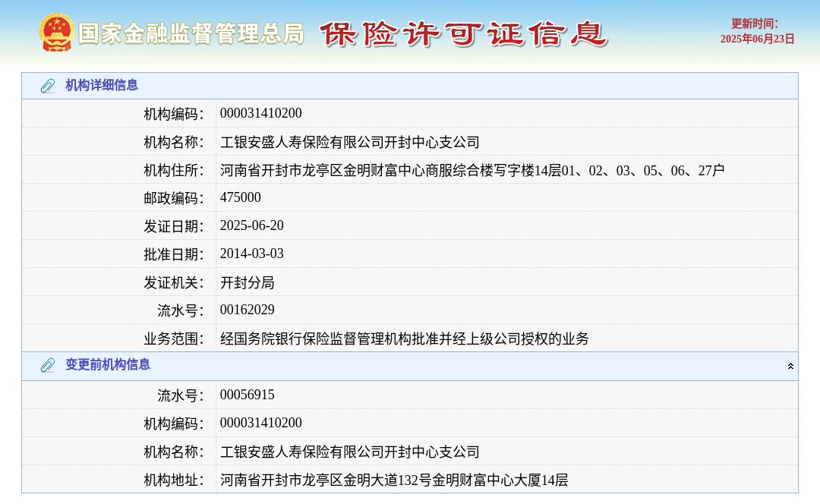Click the 邮政编码 label

click(x=174, y=199)
